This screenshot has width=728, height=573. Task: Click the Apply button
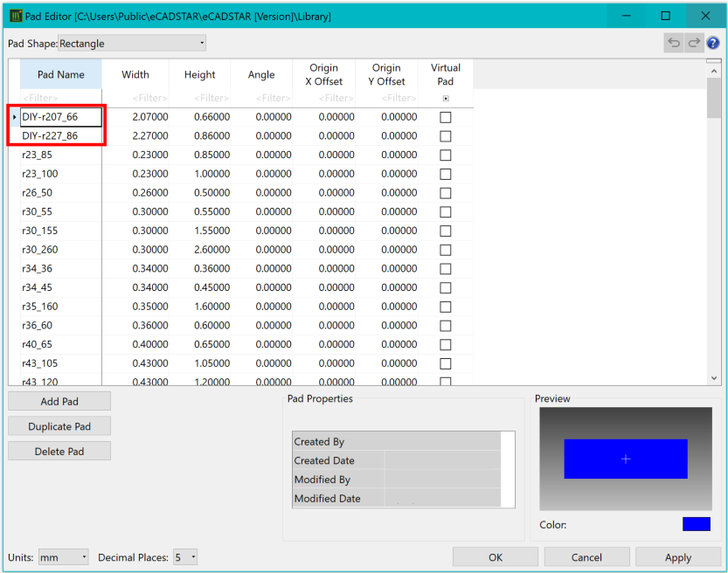(678, 557)
